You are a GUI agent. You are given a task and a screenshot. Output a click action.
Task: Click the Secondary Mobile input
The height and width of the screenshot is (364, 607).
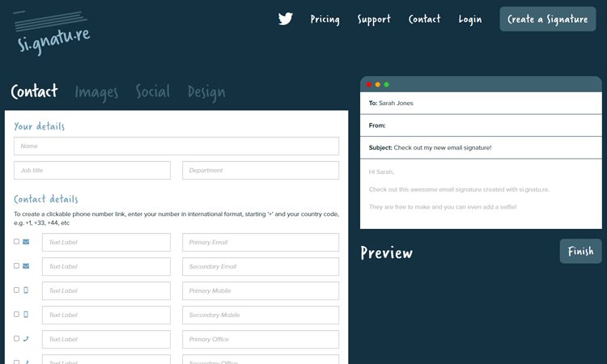[261, 315]
